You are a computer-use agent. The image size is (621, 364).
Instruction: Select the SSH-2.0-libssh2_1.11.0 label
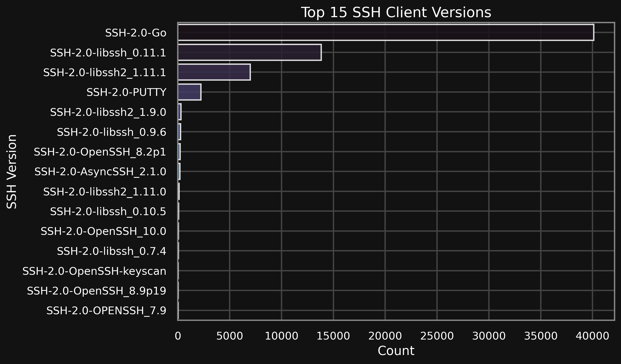pos(105,192)
